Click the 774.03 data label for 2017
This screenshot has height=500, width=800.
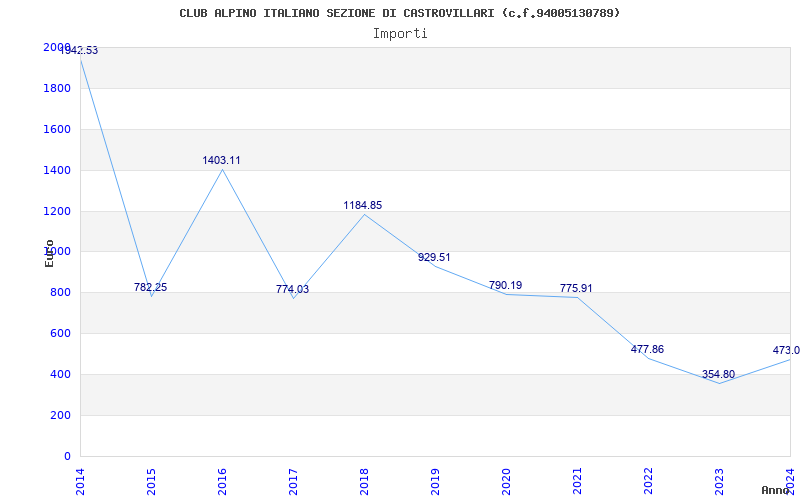(292, 289)
